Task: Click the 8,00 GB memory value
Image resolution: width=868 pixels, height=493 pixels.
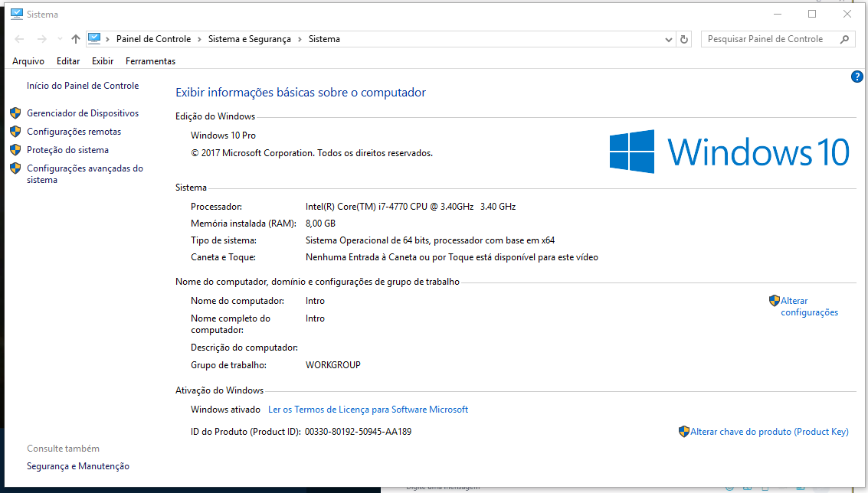Action: tap(320, 224)
